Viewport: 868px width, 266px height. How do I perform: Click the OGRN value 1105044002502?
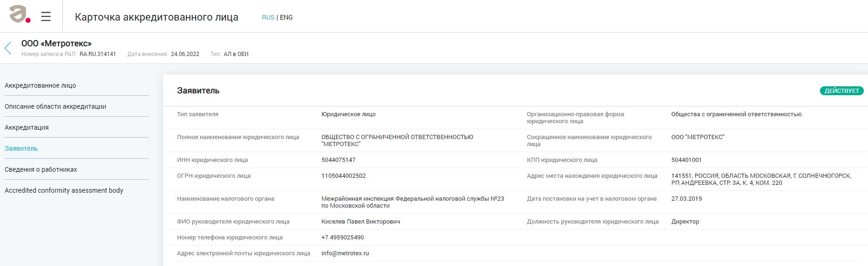click(343, 176)
